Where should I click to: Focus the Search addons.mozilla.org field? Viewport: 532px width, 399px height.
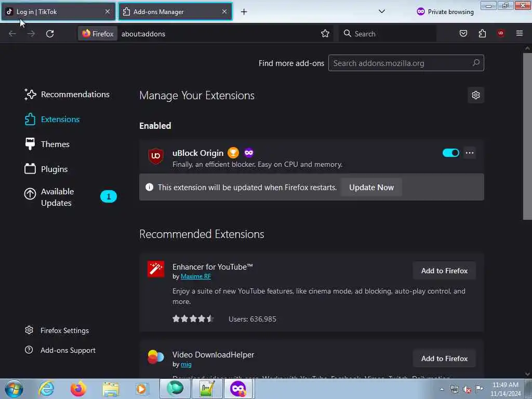406,63
